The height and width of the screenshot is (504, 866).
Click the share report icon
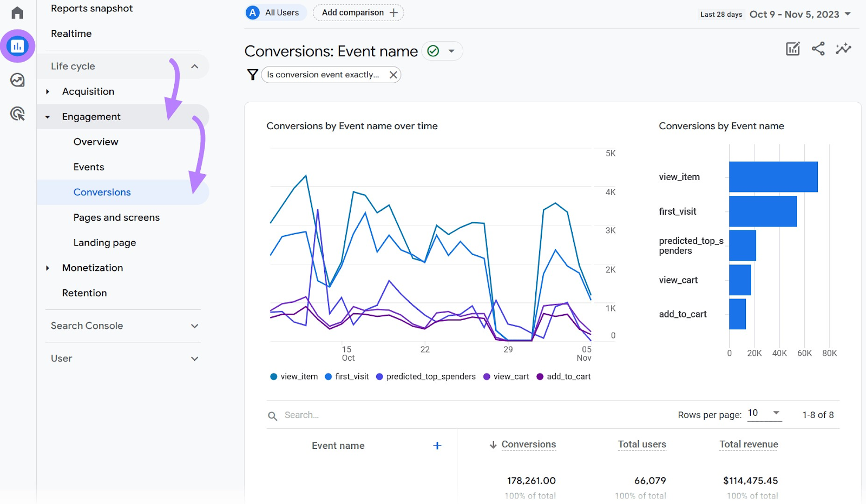point(818,49)
